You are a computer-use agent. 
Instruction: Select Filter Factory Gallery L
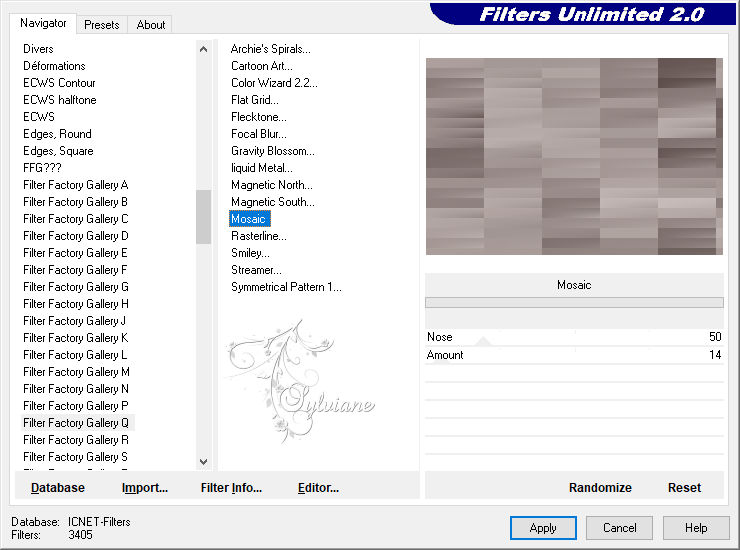75,355
